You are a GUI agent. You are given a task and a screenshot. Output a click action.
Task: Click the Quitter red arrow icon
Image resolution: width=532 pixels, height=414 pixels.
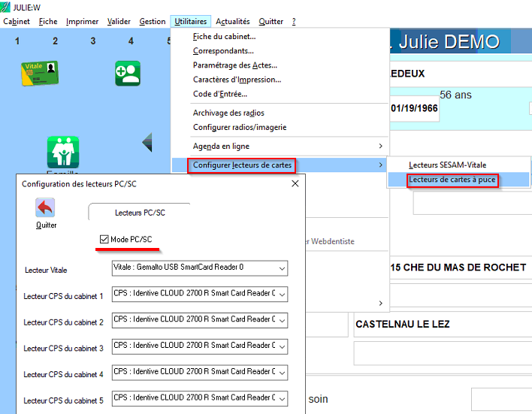[45, 207]
